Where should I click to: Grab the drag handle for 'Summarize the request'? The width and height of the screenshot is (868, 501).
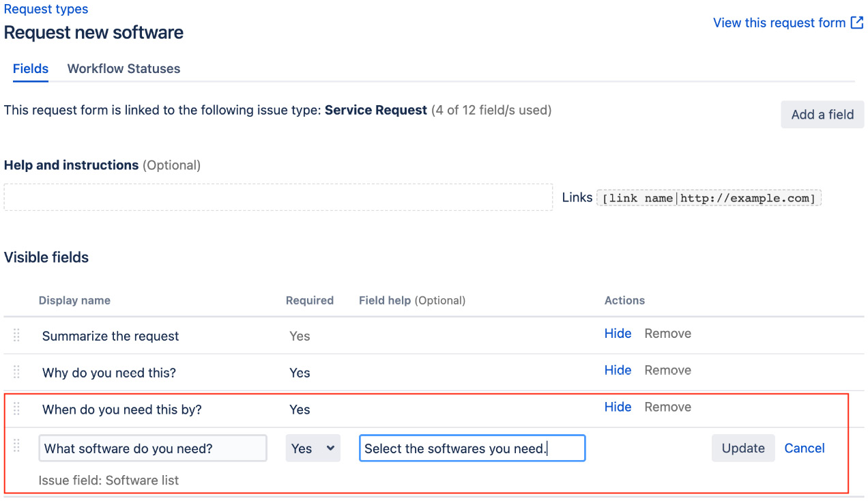[17, 335]
